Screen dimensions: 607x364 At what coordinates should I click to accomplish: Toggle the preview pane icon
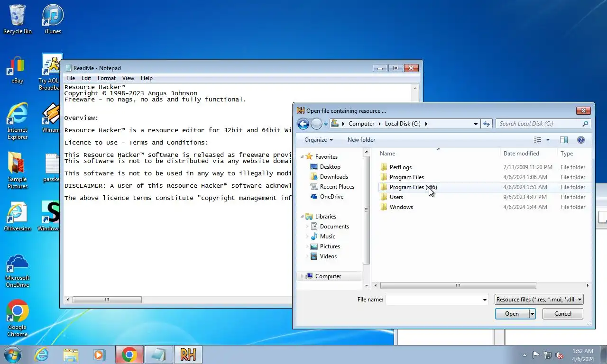564,140
